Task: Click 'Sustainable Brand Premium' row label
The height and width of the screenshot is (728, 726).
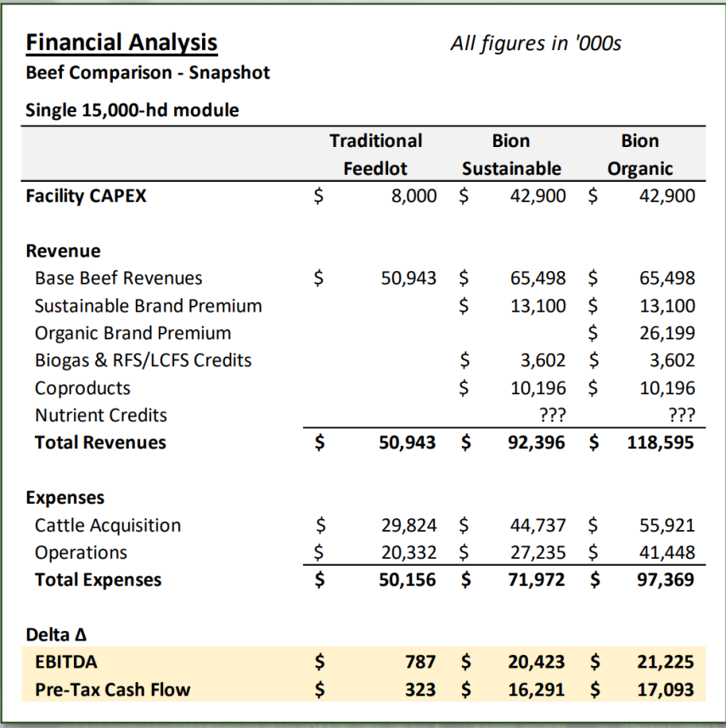Action: click(x=148, y=306)
